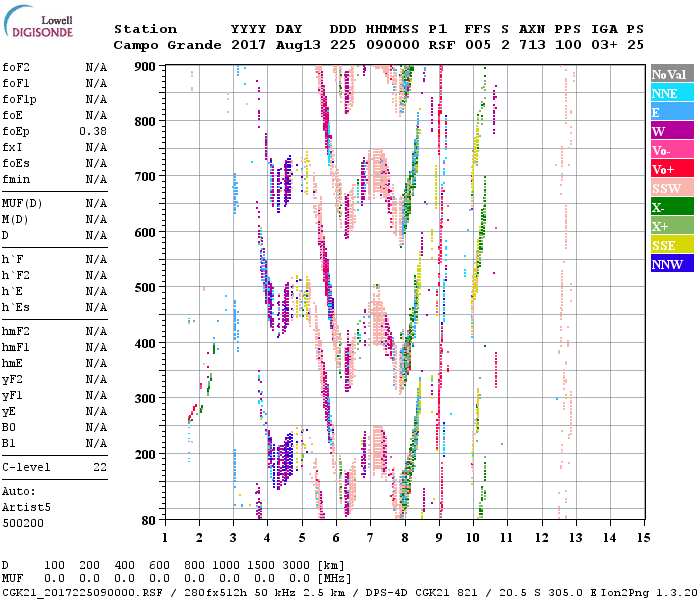Click the Ion2Png 1.3.20 footer text
Screen dimensions: 700x600
[x=649, y=593]
